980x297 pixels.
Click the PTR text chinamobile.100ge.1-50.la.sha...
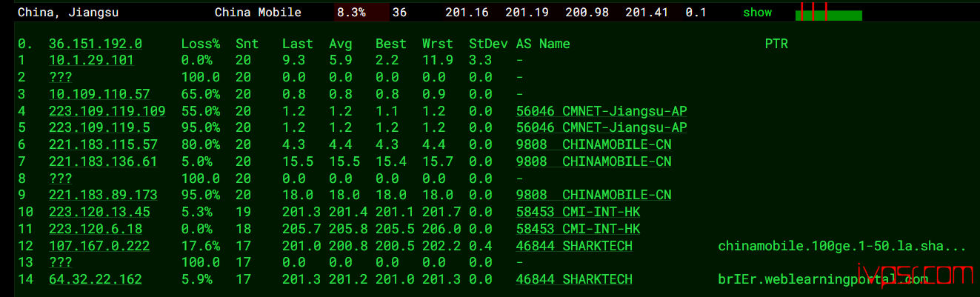842,246
